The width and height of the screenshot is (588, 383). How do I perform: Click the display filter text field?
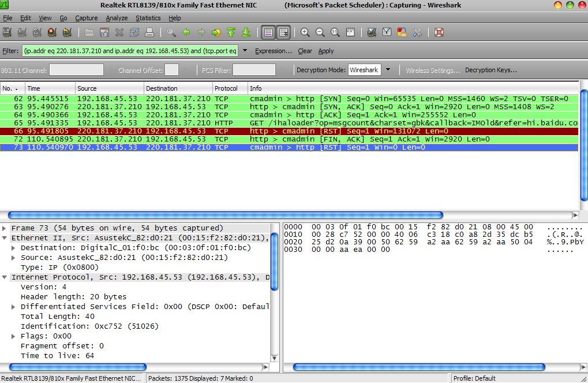[x=130, y=51]
